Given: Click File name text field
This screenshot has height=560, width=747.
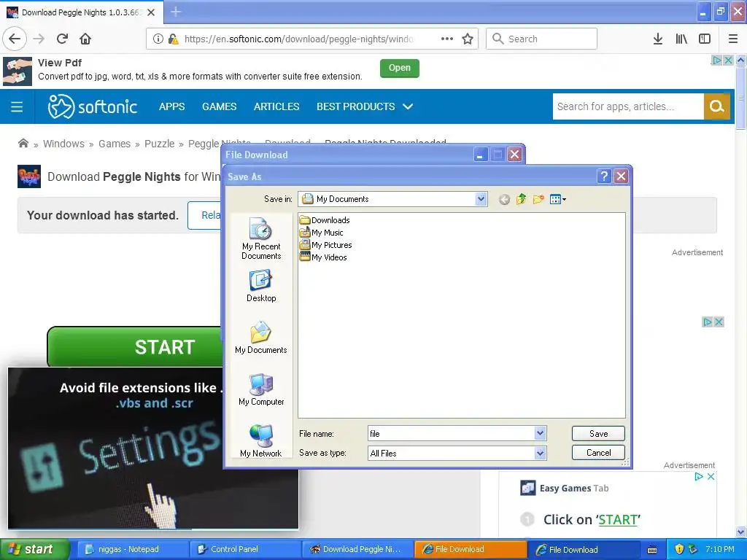Looking at the screenshot, I should click(451, 433).
